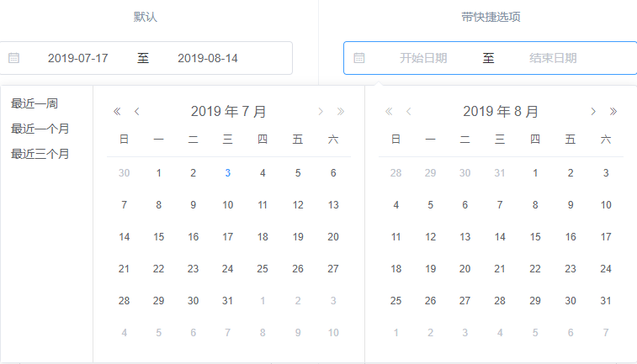Select August 8 in the right calendar
Viewport: 637px width, 364px height.
[535, 205]
